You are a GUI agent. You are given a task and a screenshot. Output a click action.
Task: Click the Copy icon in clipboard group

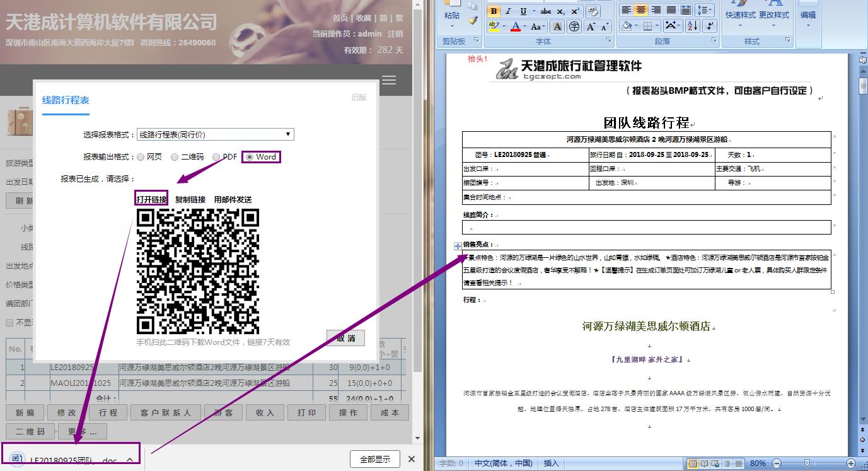(473, 6)
